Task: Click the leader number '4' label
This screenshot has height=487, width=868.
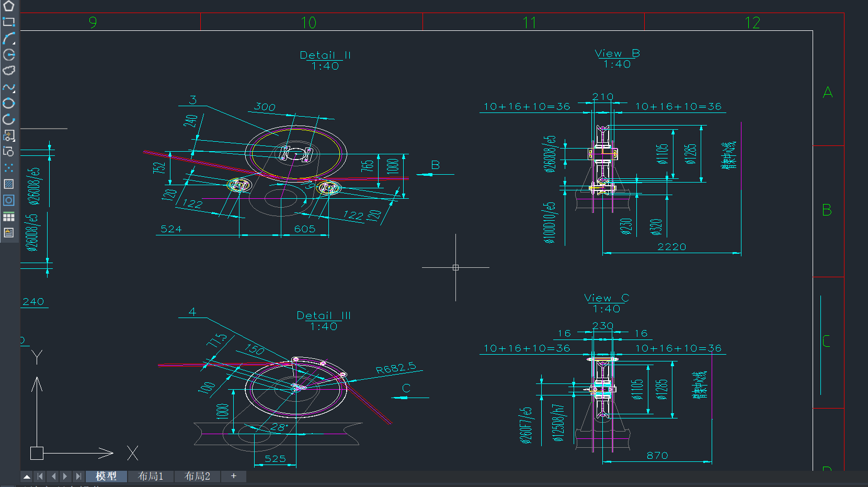Action: pyautogui.click(x=192, y=312)
